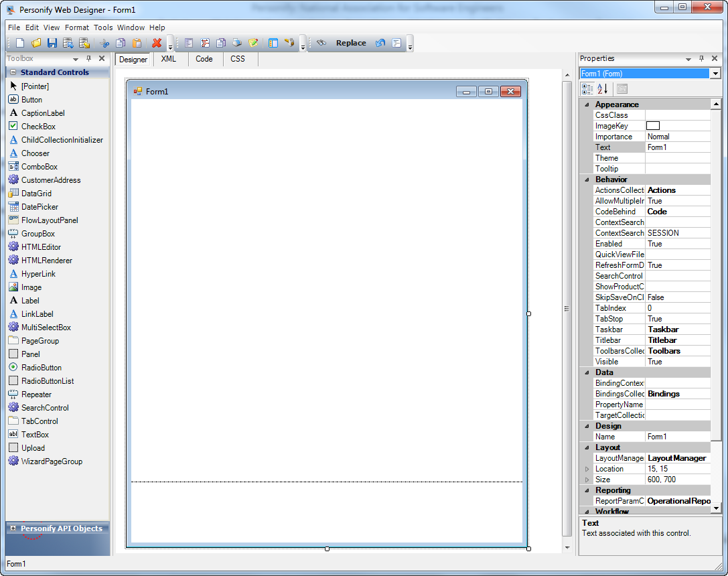Toggle the Visible property value
Screen dimensions: 728x576
678,361
